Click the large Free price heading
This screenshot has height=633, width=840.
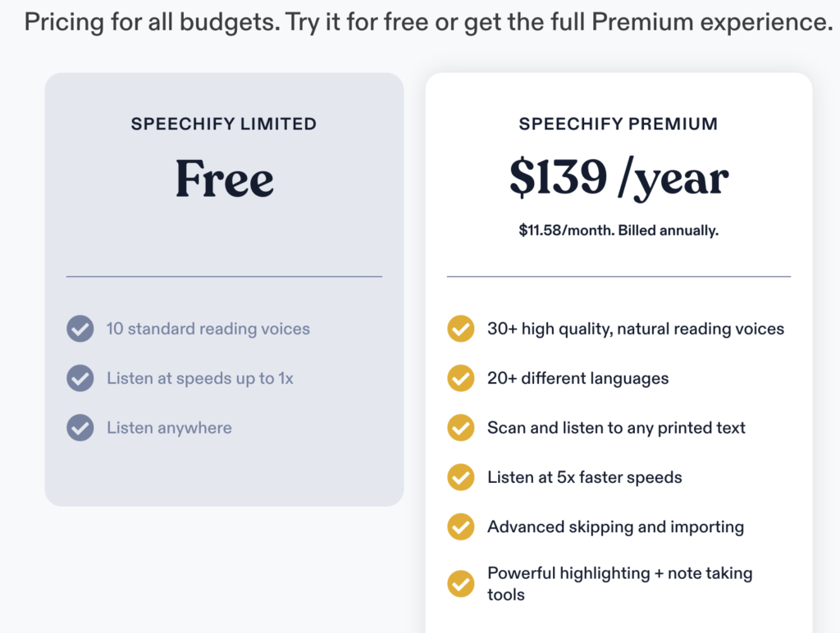224,178
